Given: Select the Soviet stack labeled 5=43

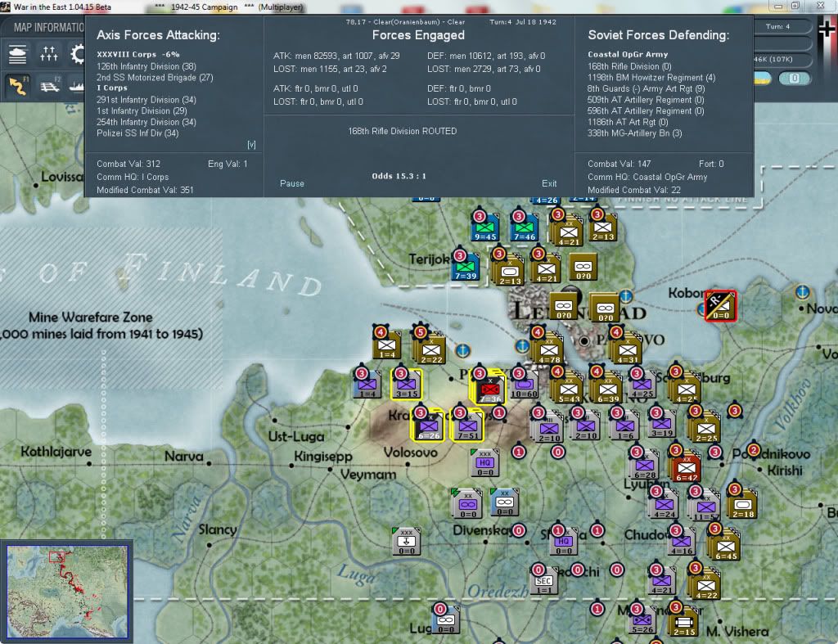Looking at the screenshot, I should [569, 388].
